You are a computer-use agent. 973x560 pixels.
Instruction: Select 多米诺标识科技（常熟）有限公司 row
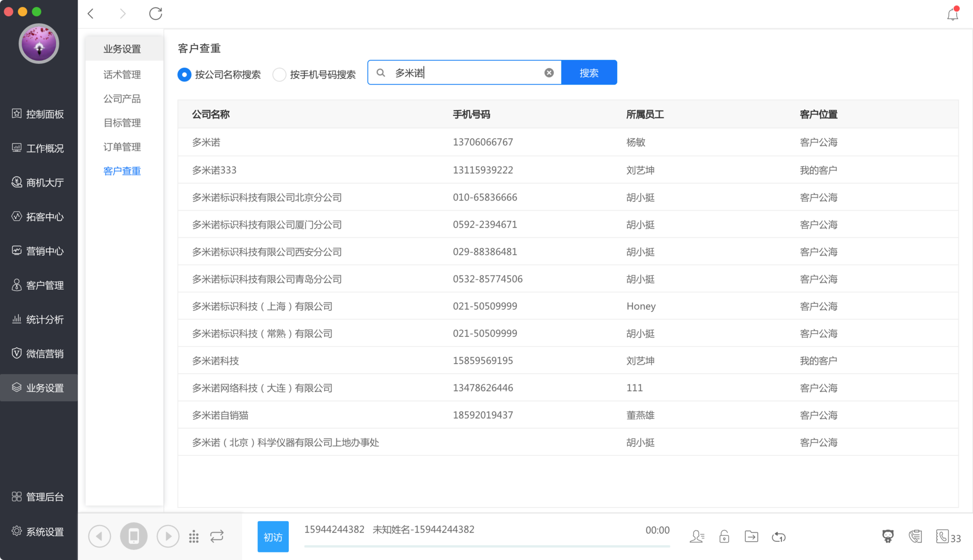(x=568, y=334)
